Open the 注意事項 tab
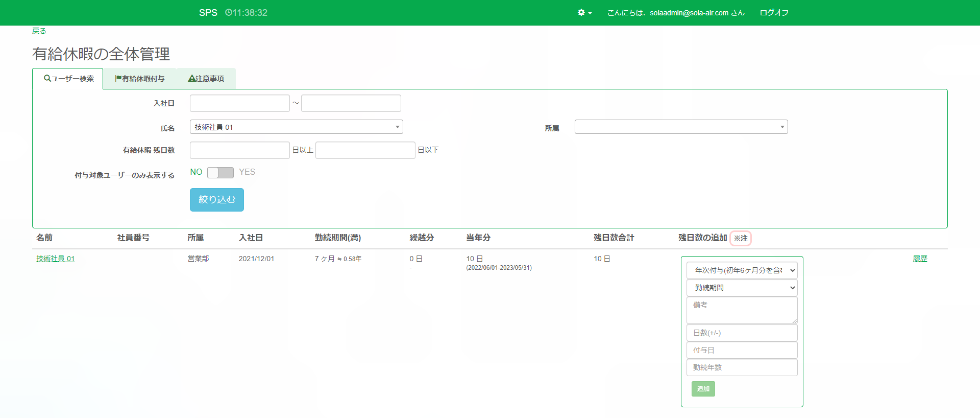 click(x=206, y=79)
